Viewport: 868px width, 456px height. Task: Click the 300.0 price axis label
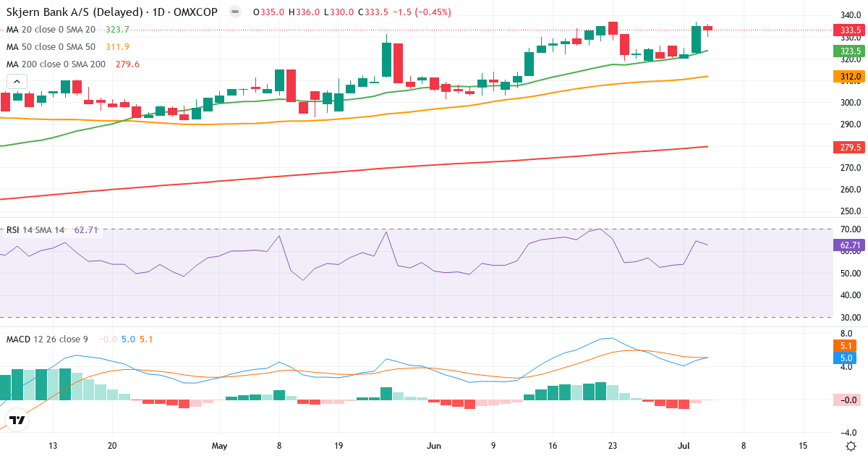tap(850, 103)
